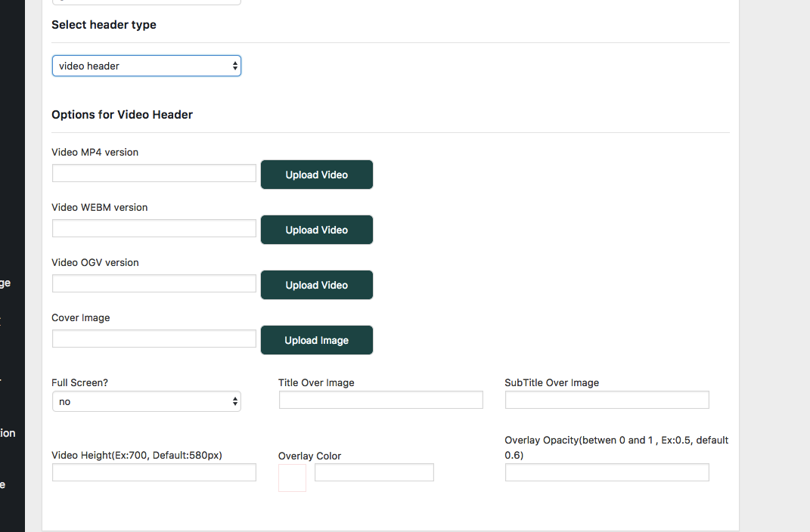The height and width of the screenshot is (532, 810).
Task: Click the Upload Image button
Action: pos(317,340)
